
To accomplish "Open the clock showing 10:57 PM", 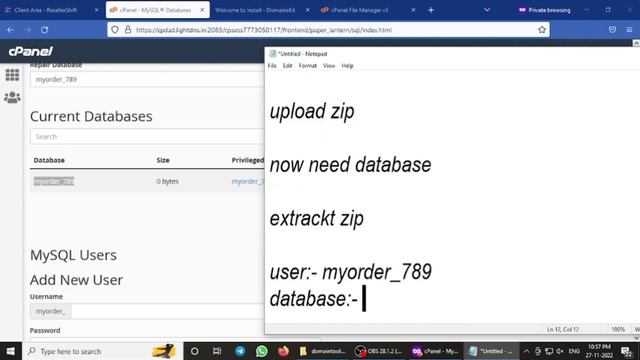I will [599, 351].
